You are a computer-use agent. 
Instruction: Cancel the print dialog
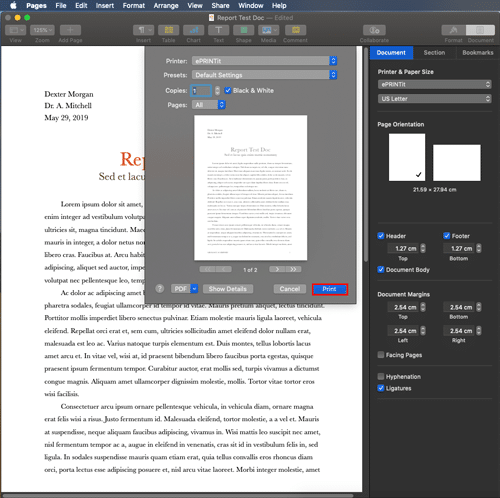290,289
